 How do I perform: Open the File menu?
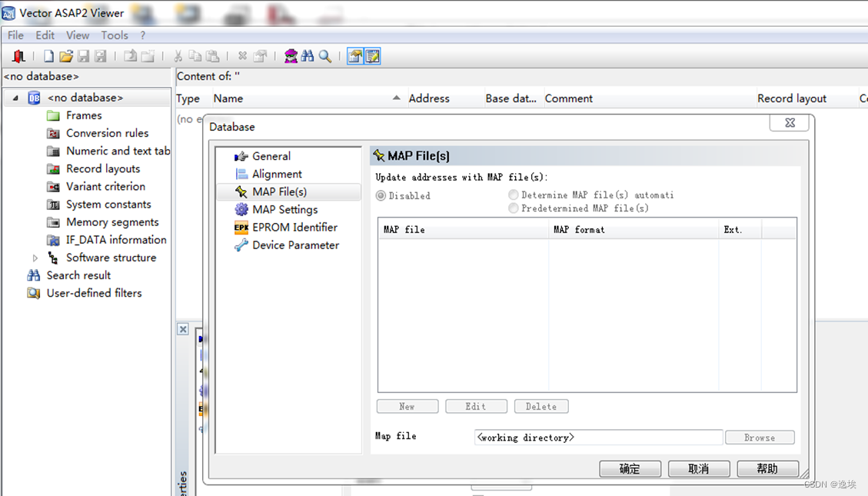click(15, 35)
